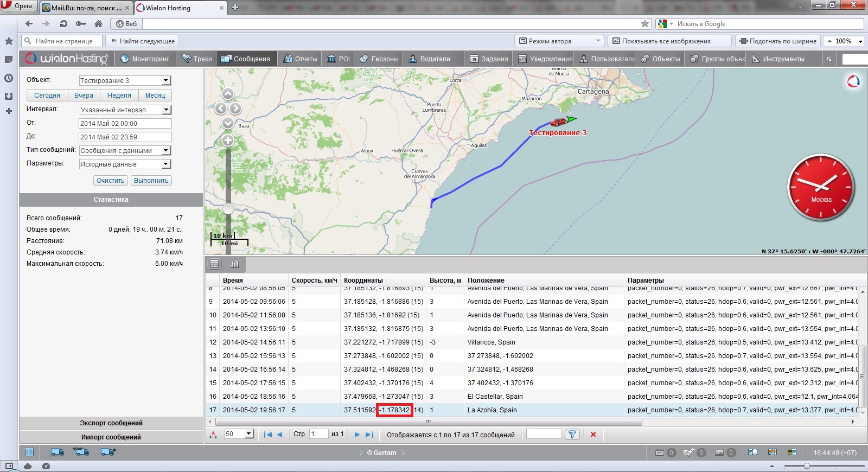
Task: Toggle the left work area panel icon
Action: [x=29, y=452]
